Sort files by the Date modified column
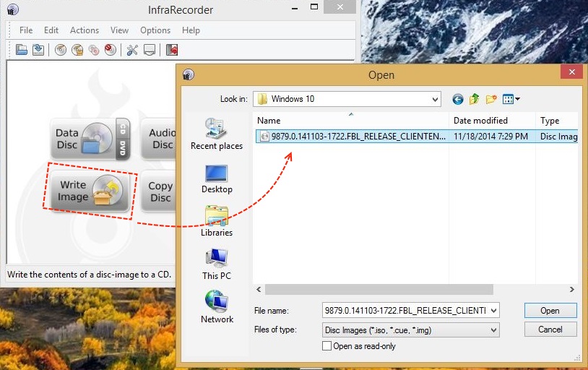The image size is (588, 370). [x=492, y=121]
